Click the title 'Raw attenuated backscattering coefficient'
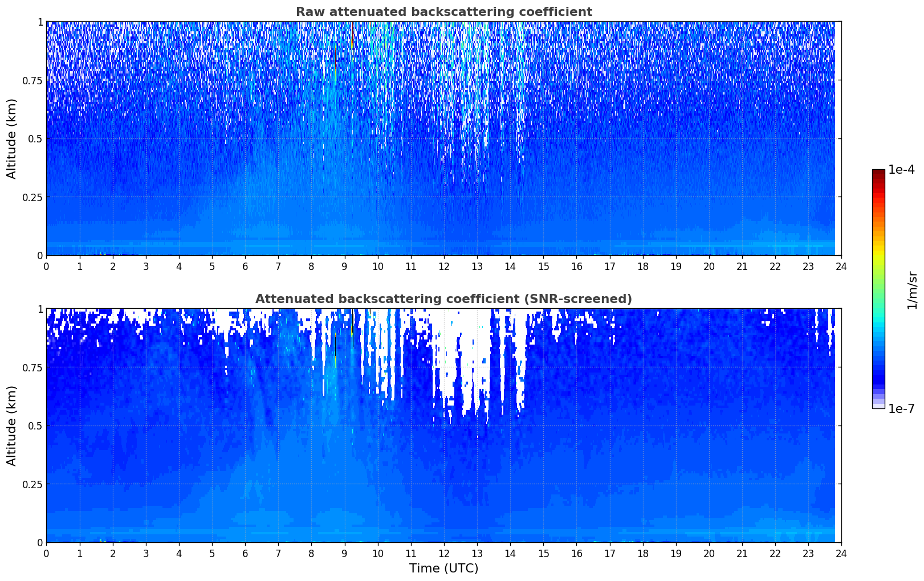Image resolution: width=924 pixels, height=581 pixels. 443,12
